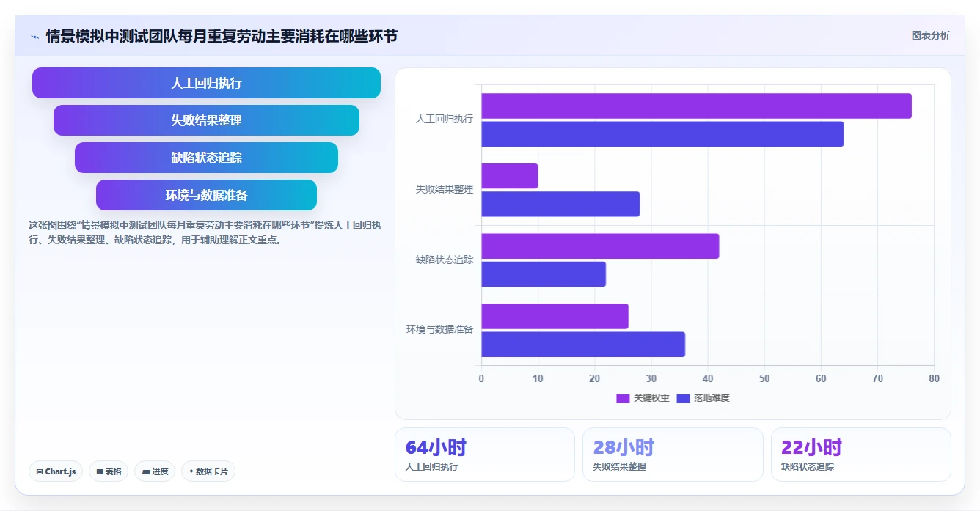
Task: Open the 22小时 data card
Action: 860,455
